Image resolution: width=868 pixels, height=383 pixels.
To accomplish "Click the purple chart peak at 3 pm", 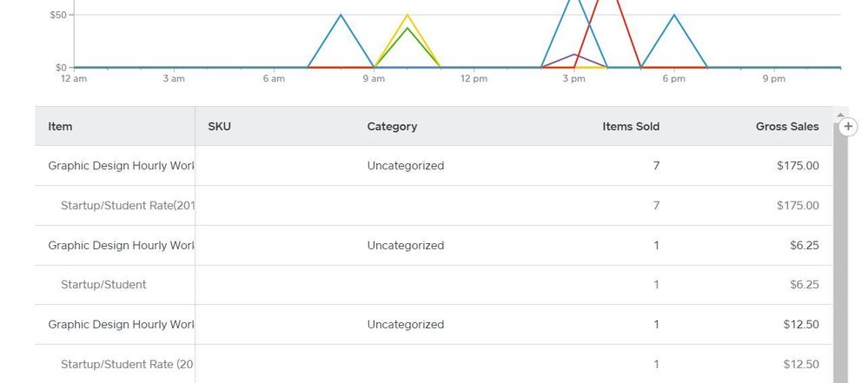I will (574, 55).
